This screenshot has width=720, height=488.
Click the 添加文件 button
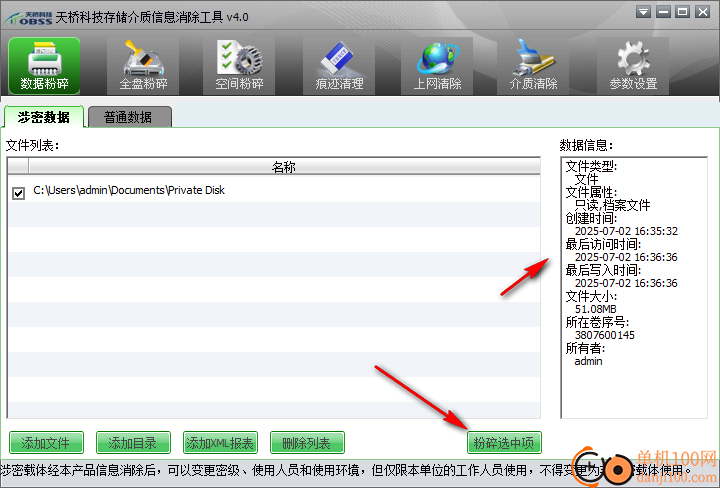(x=46, y=443)
